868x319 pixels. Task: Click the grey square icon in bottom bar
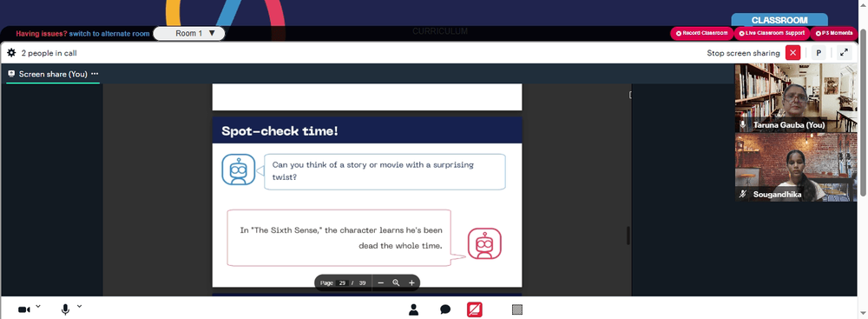point(517,309)
